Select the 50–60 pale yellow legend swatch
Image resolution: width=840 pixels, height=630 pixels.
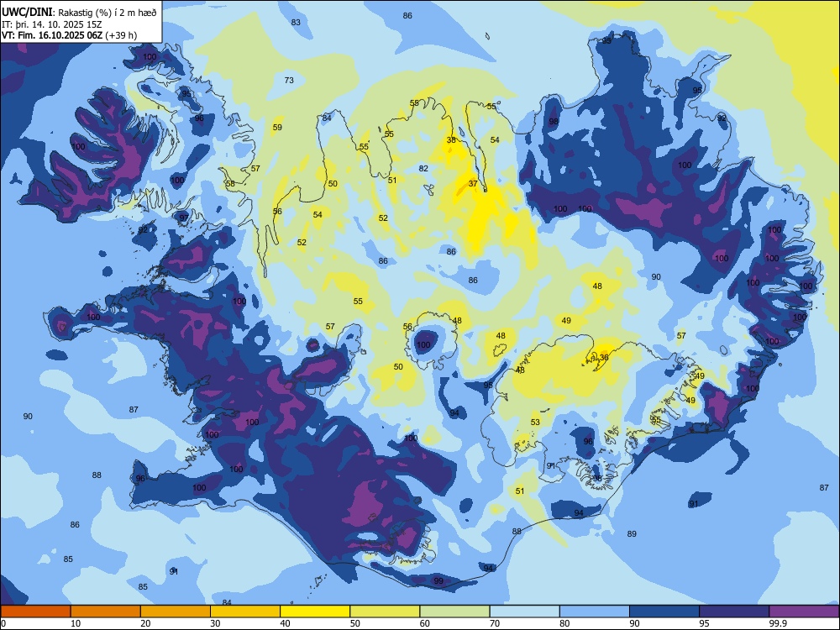pyautogui.click(x=385, y=612)
